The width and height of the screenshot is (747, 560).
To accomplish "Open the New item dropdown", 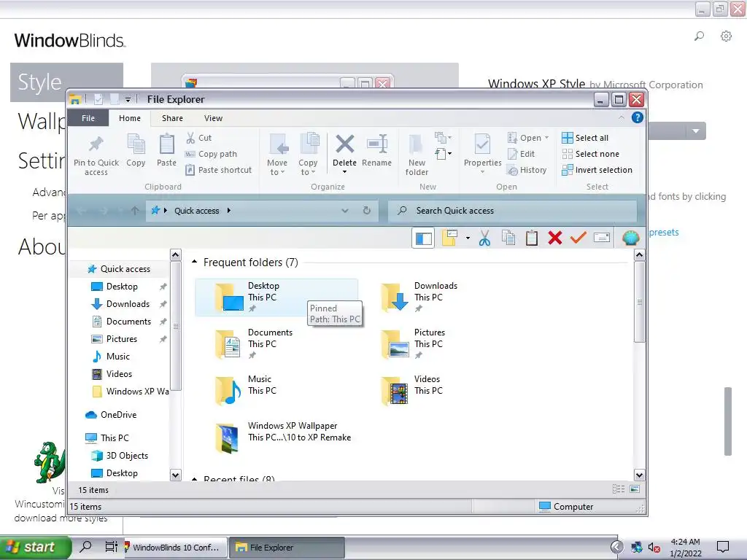I will click(x=443, y=138).
